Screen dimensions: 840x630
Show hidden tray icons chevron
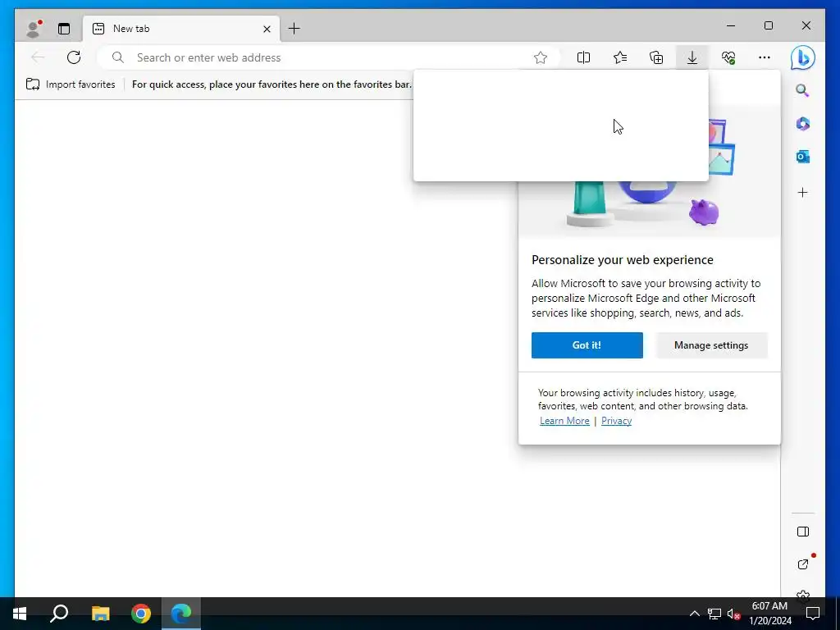(694, 614)
